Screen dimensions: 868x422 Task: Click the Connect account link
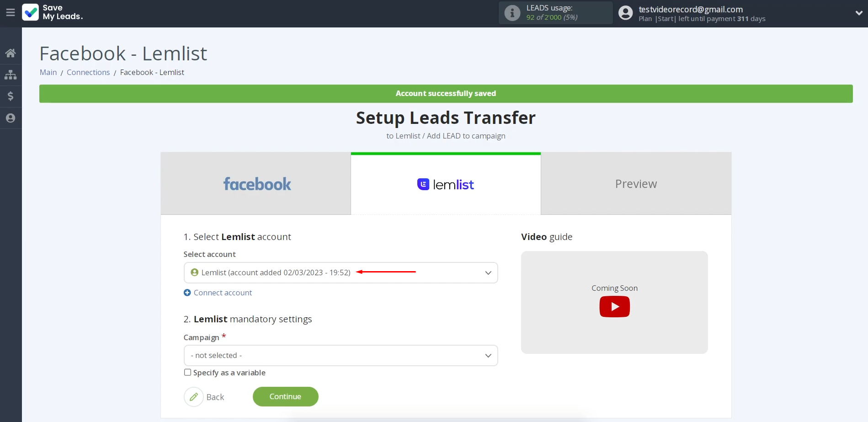click(x=223, y=293)
